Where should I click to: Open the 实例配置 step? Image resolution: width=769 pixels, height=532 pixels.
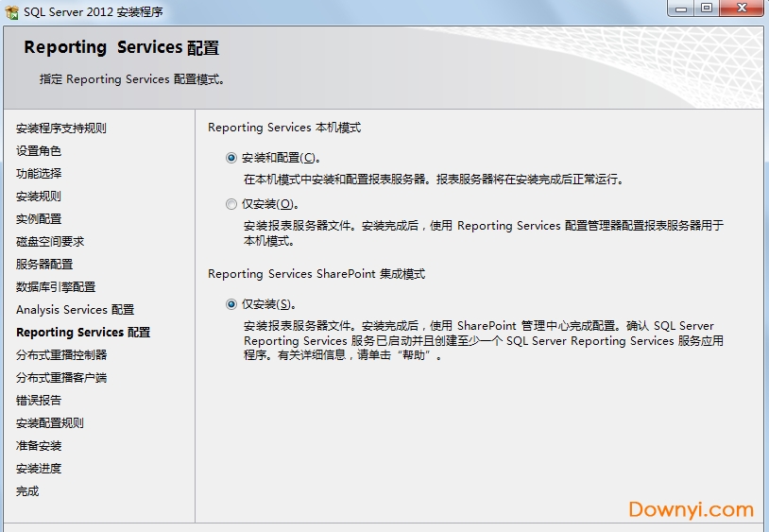coord(39,219)
